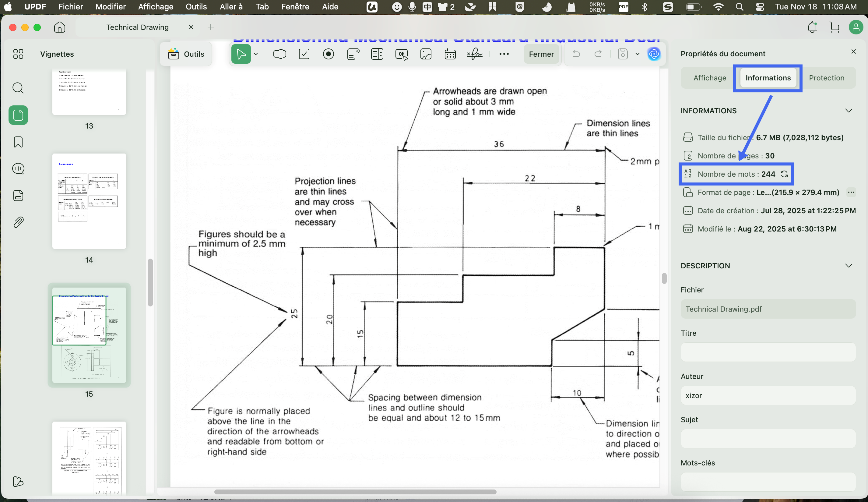Click into the Titre input field

[768, 352]
